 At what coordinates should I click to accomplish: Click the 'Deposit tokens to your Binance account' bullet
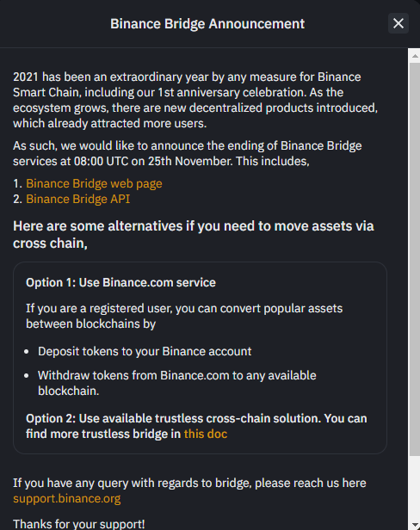point(145,351)
